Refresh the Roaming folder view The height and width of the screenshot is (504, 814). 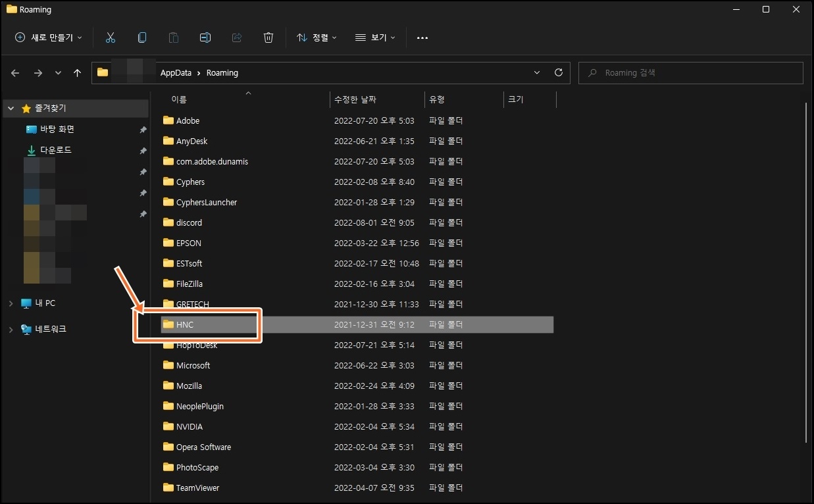559,72
